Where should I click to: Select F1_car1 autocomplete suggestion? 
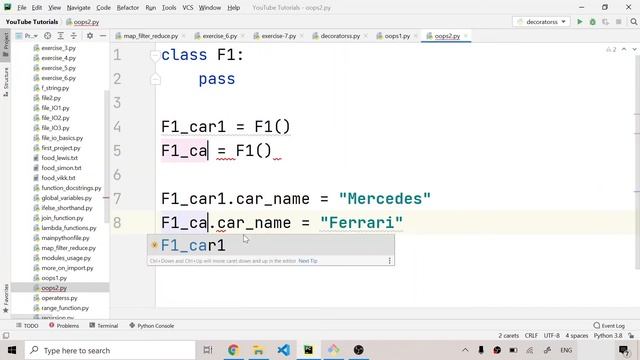271,245
